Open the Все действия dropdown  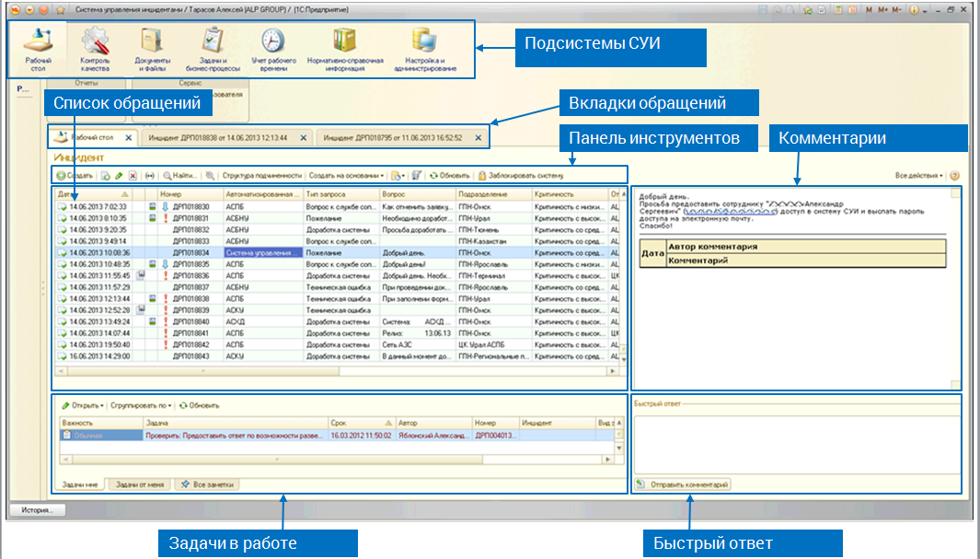(x=918, y=176)
